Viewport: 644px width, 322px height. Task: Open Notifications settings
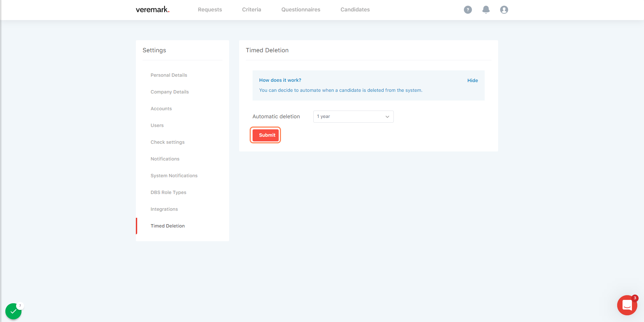pos(165,159)
